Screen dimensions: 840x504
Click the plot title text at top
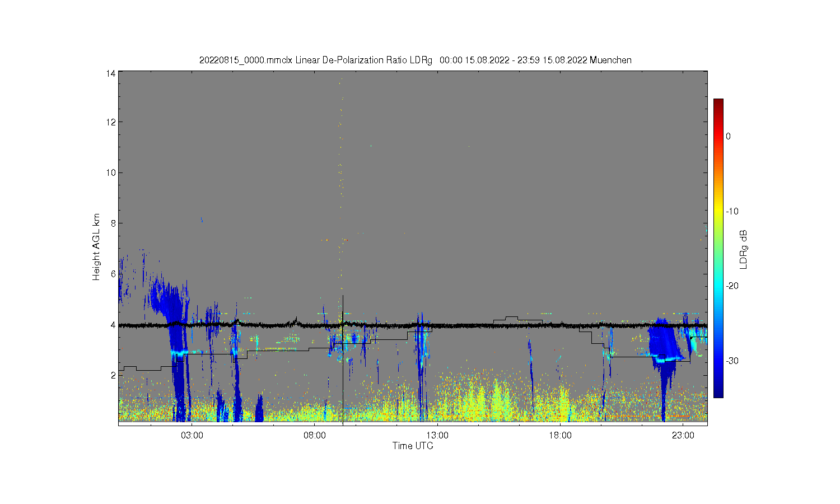point(416,60)
